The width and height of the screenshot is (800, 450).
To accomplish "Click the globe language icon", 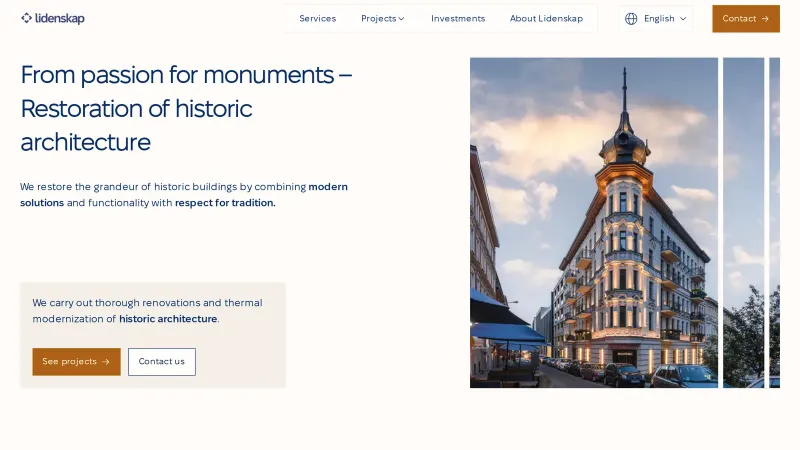I will tap(631, 18).
